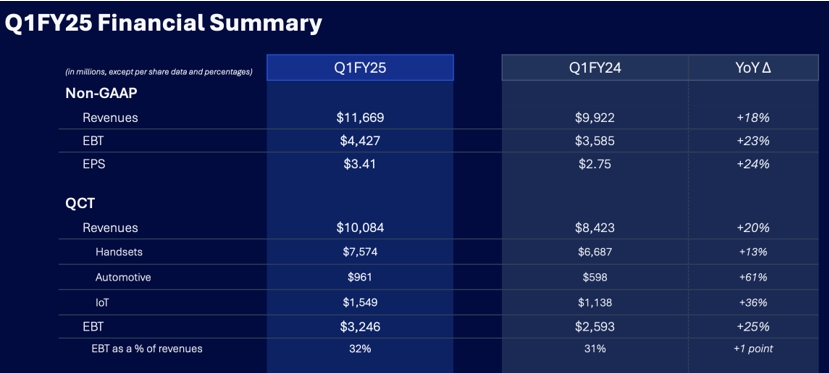Click the Q1FY25 column header
The height and width of the screenshot is (373, 829).
(360, 68)
